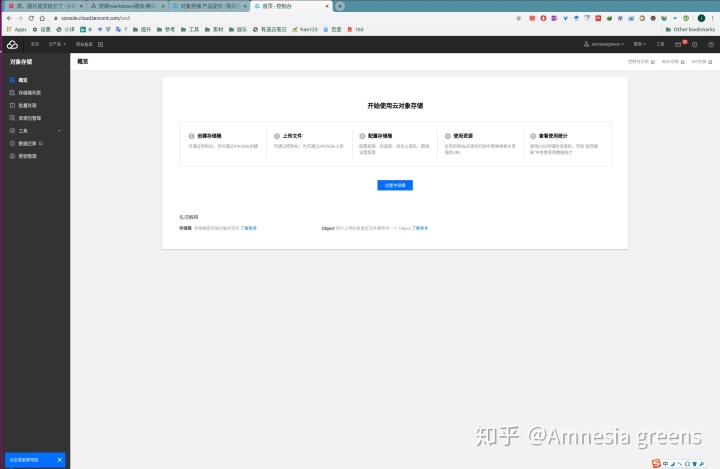Open the 工具 bookmark folder
The width and height of the screenshot is (720, 469).
(190, 29)
